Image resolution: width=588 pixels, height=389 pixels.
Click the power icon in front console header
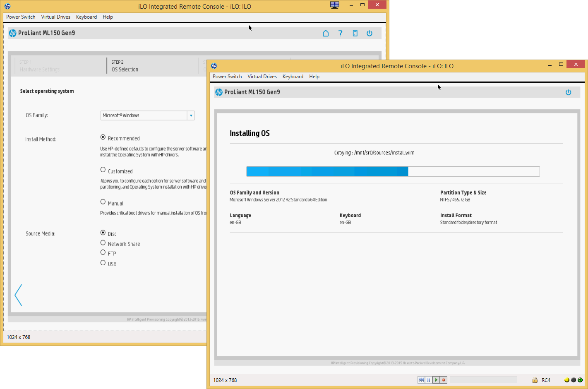click(x=569, y=92)
